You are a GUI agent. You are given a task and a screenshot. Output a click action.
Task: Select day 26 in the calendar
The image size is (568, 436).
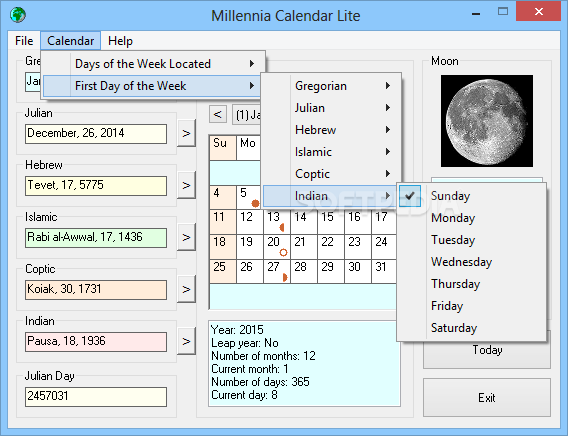tap(250, 272)
